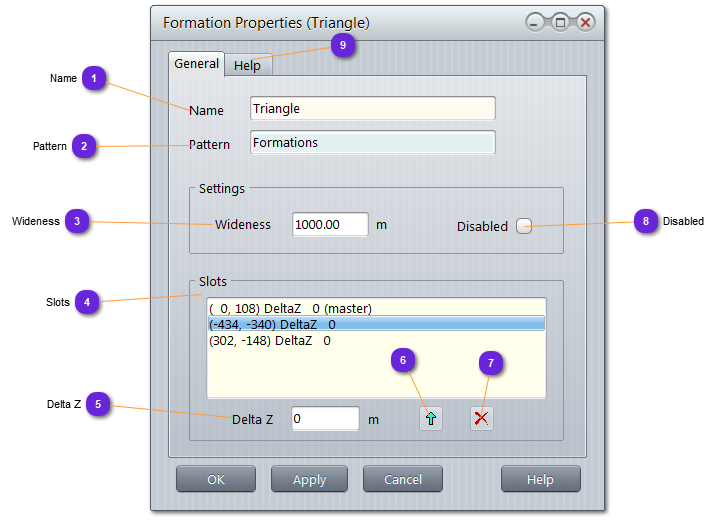Switch to the Help tab
Screen dimensions: 720x520
tap(247, 65)
